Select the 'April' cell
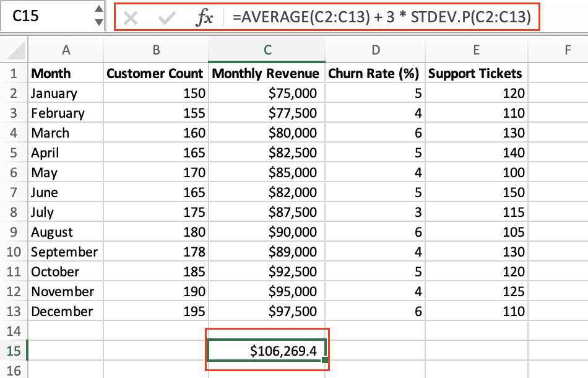This screenshot has width=588, height=378. (x=66, y=153)
